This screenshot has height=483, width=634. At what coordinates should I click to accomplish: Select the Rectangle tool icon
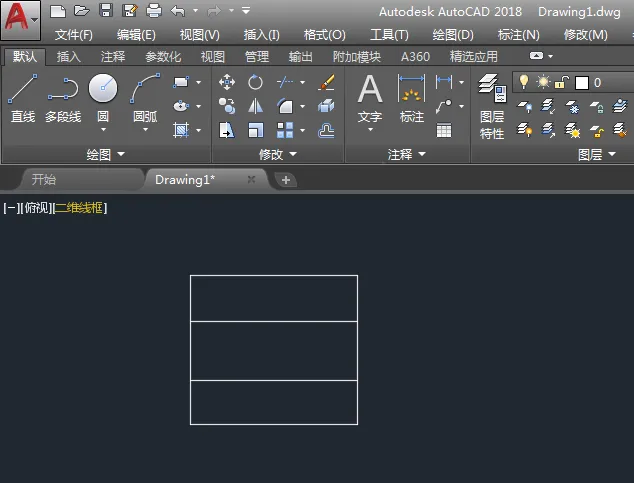(x=181, y=82)
